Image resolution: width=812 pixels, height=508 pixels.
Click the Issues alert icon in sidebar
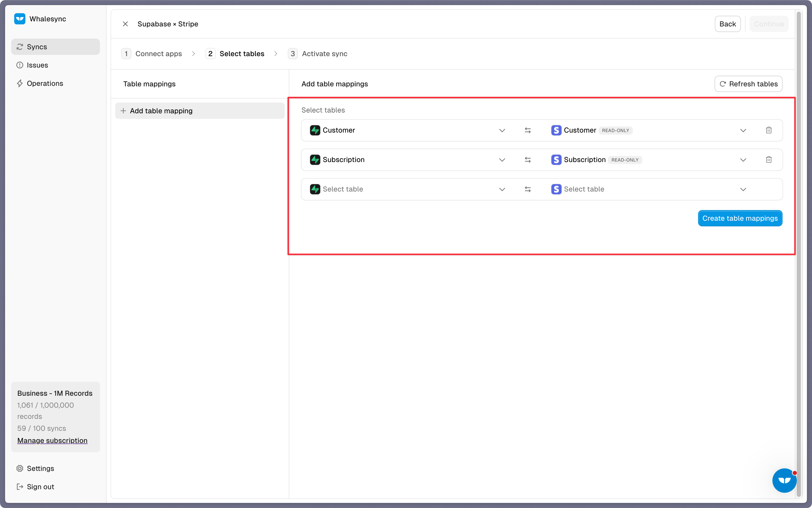tap(20, 65)
